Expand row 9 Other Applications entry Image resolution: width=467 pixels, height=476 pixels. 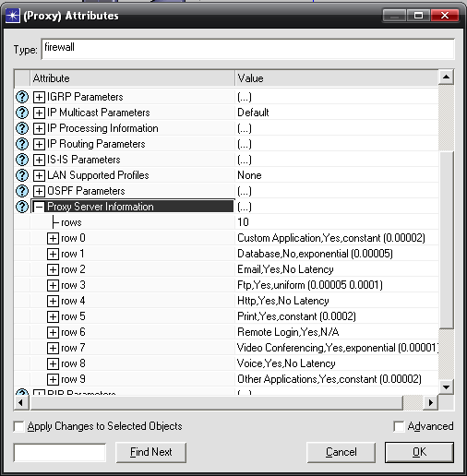tap(53, 379)
